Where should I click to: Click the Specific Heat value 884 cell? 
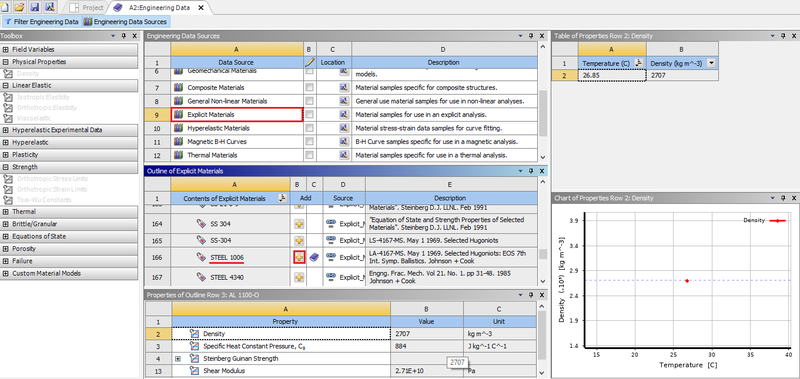pyautogui.click(x=427, y=346)
